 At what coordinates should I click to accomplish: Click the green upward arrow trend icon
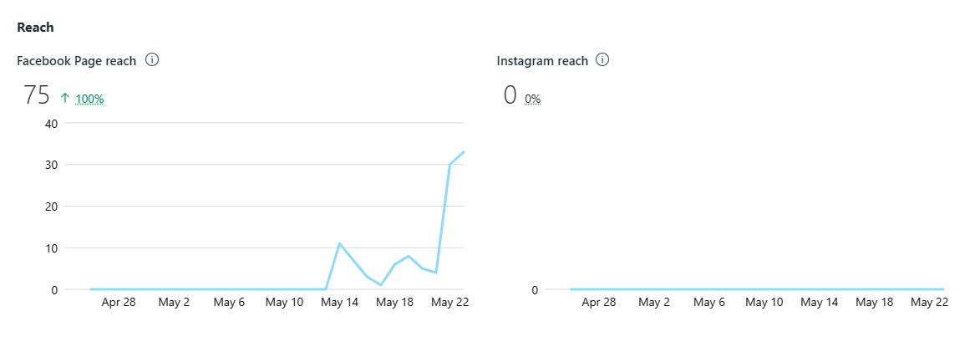point(65,98)
